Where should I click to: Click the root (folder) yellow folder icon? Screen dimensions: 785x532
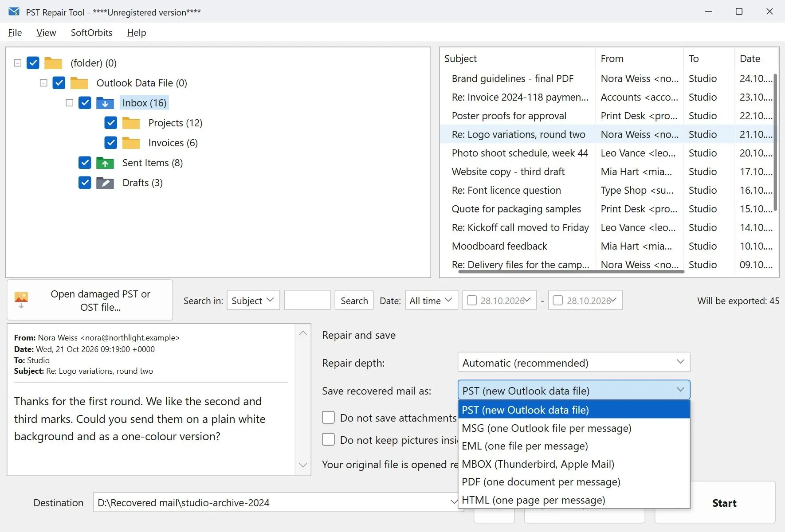tap(53, 63)
